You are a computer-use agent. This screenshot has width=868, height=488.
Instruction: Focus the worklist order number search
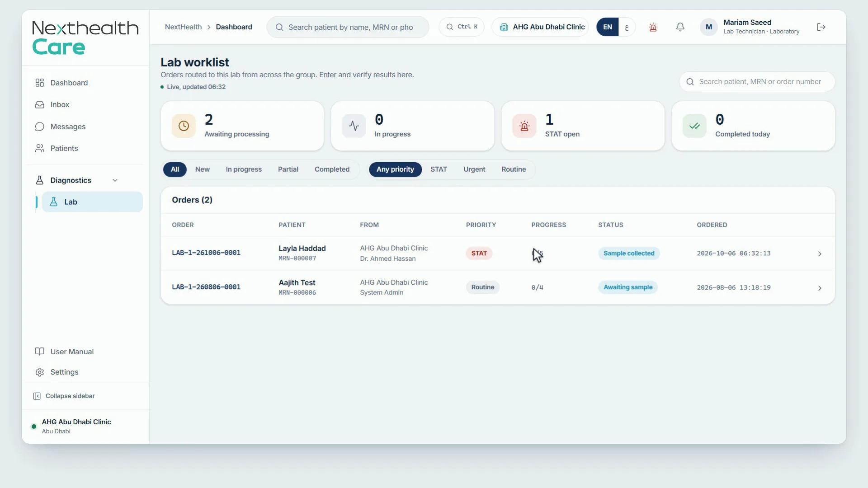(757, 82)
